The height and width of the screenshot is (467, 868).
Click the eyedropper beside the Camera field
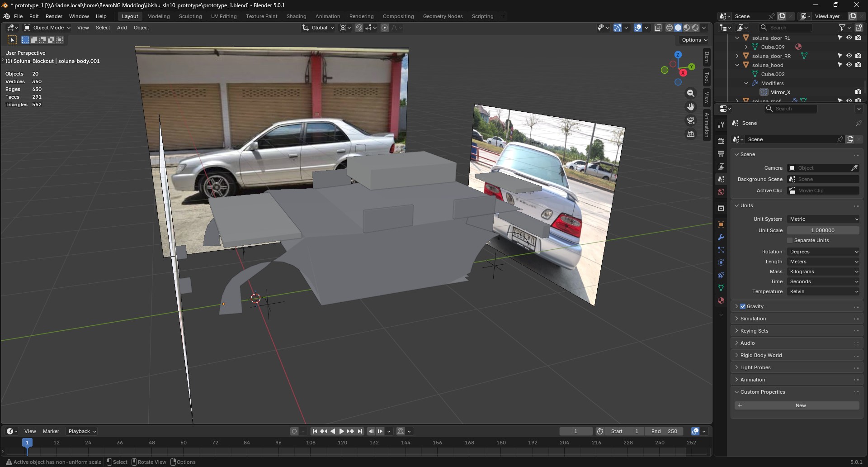tap(854, 168)
